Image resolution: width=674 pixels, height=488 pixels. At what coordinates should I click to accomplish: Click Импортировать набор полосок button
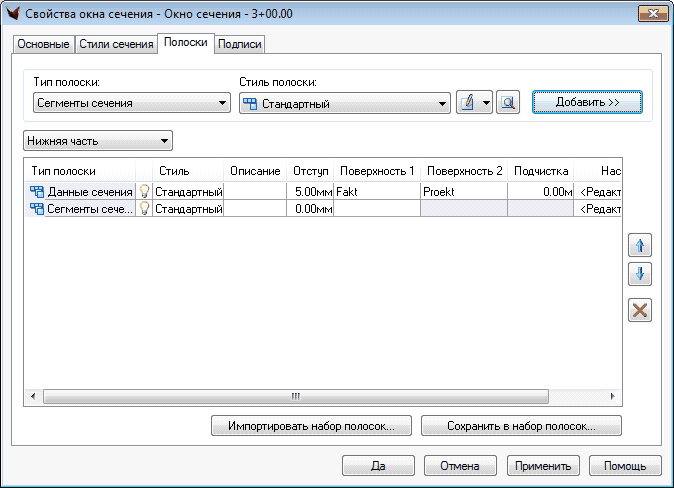pyautogui.click(x=311, y=426)
